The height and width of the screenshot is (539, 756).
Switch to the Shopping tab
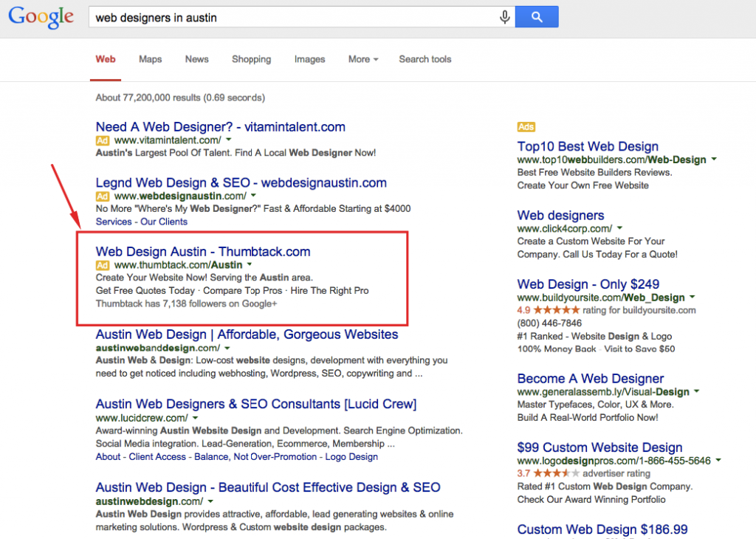tap(251, 59)
